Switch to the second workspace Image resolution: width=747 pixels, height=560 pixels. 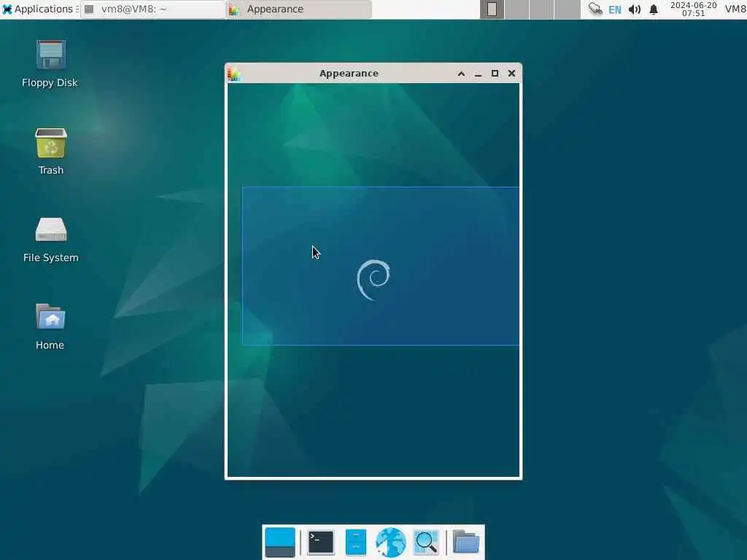517,9
